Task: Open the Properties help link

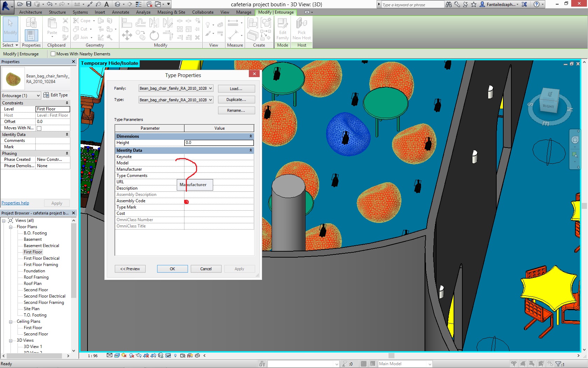Action: (x=15, y=203)
